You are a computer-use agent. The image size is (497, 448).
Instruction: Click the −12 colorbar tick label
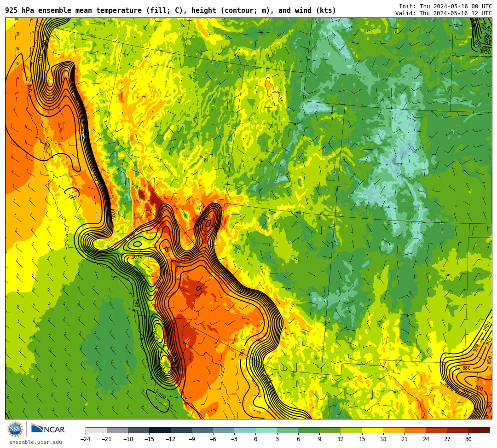(171, 439)
